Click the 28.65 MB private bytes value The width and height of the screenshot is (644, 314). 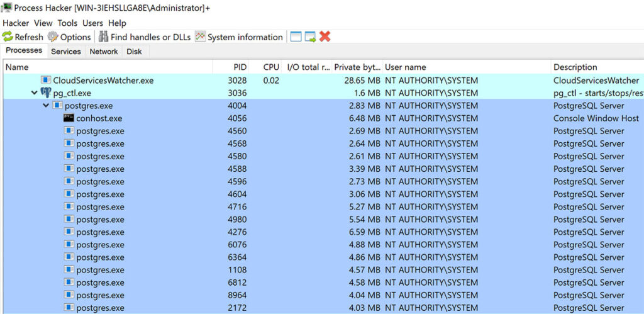(362, 80)
